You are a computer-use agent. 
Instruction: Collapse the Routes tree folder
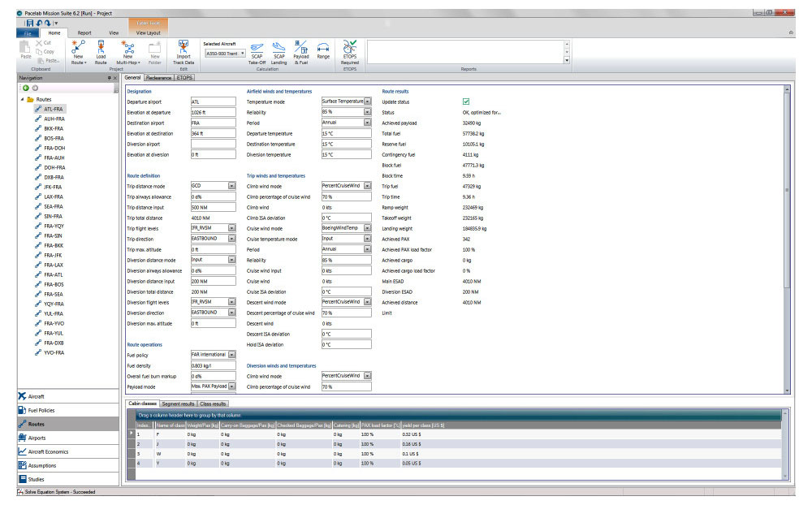[22, 99]
